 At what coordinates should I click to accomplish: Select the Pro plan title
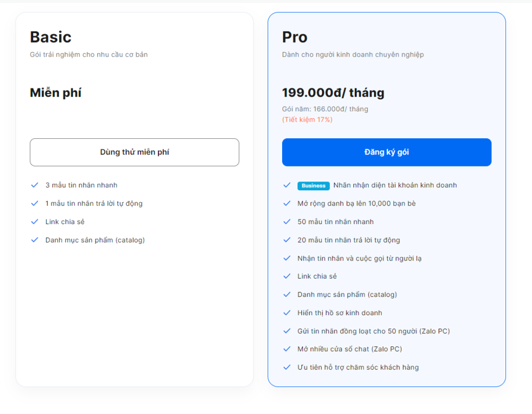click(x=295, y=37)
